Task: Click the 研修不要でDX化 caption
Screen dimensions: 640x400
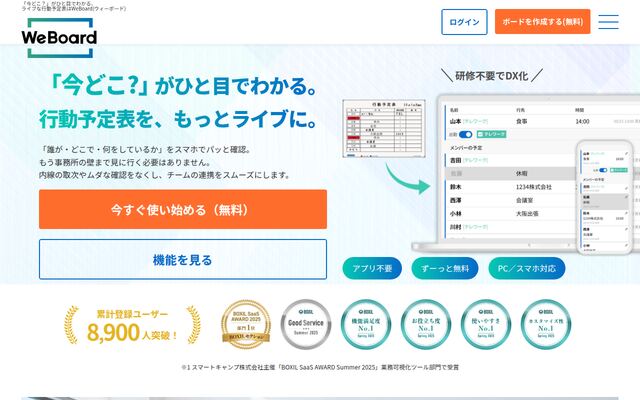Action: pyautogui.click(x=492, y=76)
